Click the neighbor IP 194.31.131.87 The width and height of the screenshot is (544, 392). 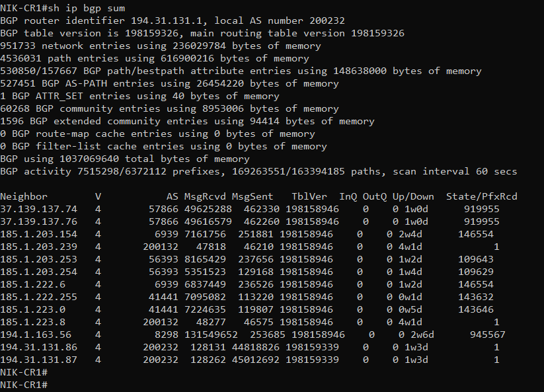(x=38, y=360)
